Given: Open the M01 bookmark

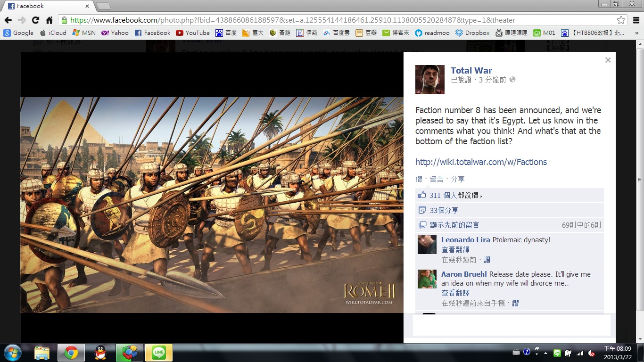Looking at the screenshot, I should tap(544, 33).
